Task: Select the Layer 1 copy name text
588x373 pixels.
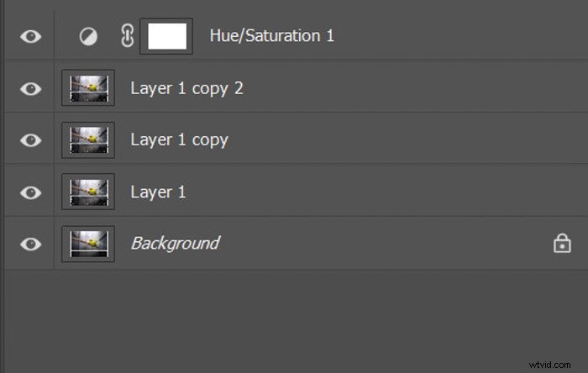Action: pyautogui.click(x=179, y=139)
